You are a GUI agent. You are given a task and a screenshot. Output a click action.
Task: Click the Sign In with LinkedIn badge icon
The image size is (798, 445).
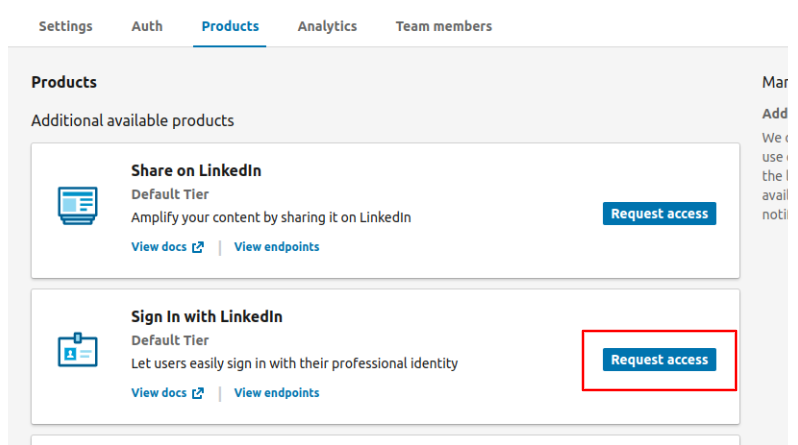pos(77,352)
